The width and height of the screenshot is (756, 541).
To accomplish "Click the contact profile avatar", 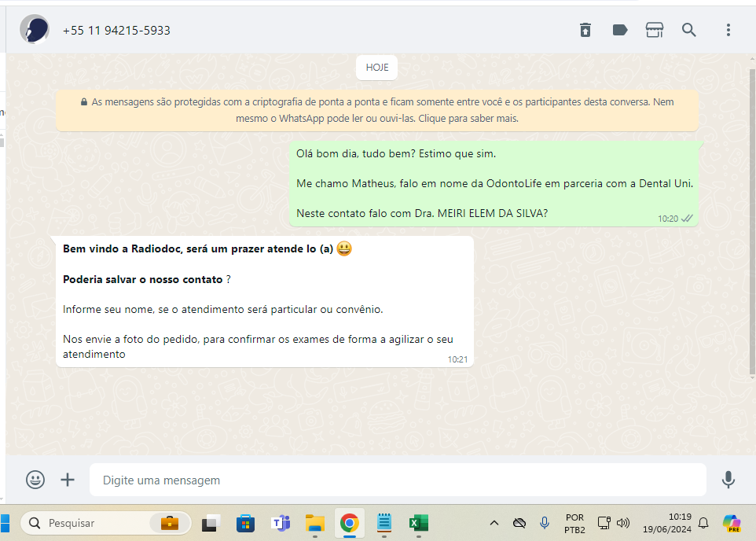I will [35, 30].
